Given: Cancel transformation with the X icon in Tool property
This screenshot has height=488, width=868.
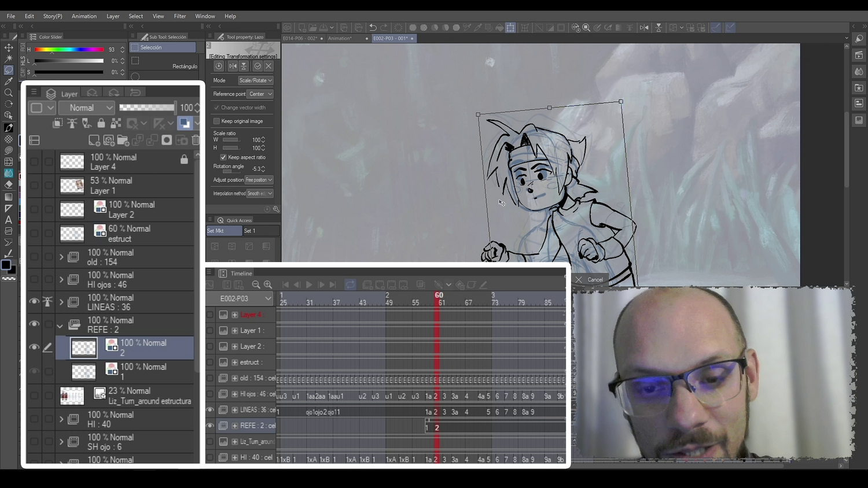Looking at the screenshot, I should pos(269,66).
